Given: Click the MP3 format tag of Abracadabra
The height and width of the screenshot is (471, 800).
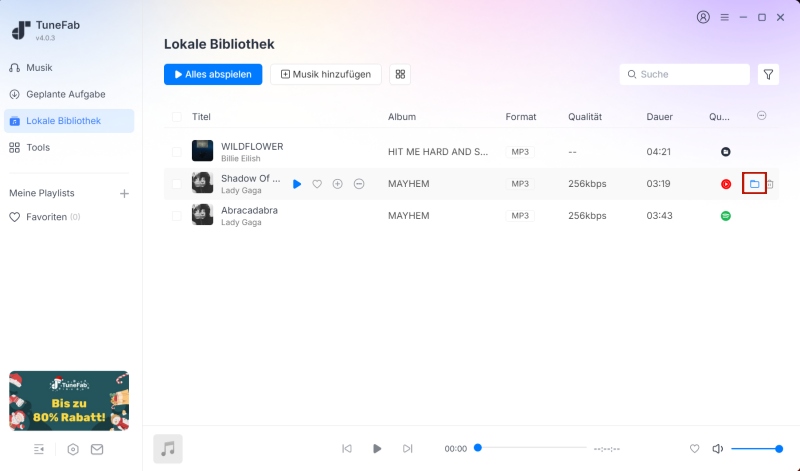Looking at the screenshot, I should click(x=520, y=215).
